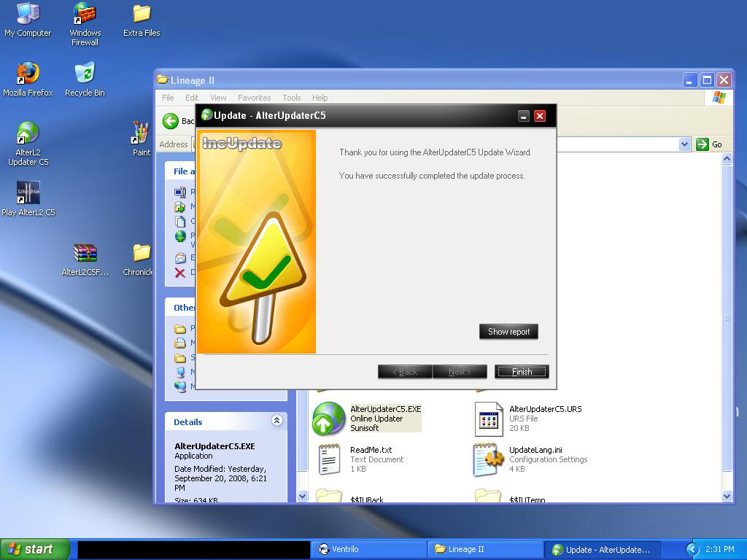Click the ReadMe.txt file name
Screen dimensions: 747x560
click(371, 450)
